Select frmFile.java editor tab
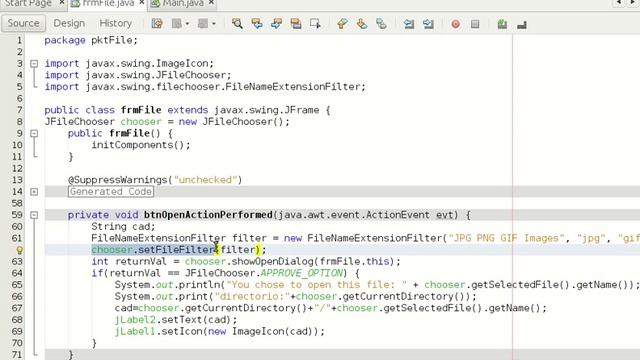Viewport: 640px width, 360px height. [x=108, y=3]
